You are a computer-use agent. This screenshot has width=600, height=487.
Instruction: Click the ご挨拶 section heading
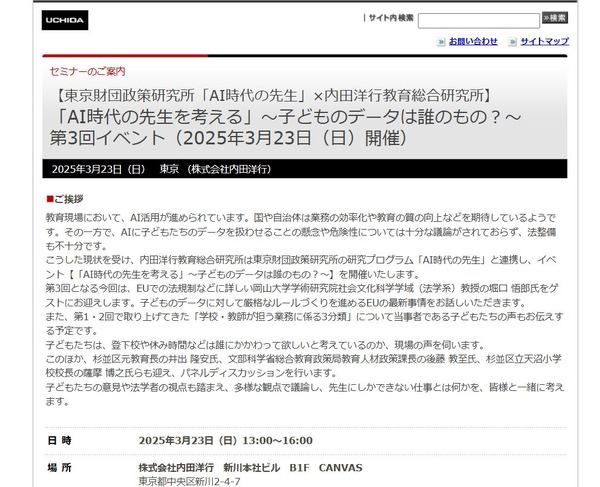tap(65, 199)
